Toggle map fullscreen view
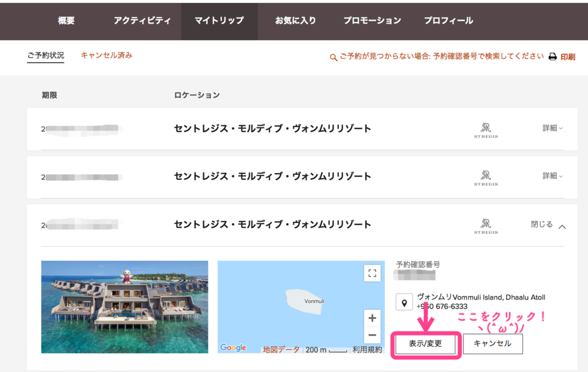 [x=372, y=273]
